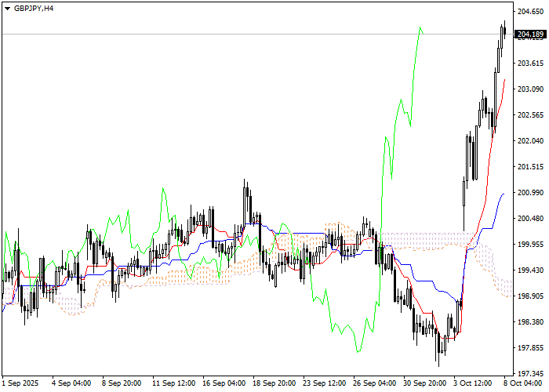Image resolution: width=549 pixels, height=392 pixels.
Task: Click the 200.990 price axis label
Action: coord(531,193)
